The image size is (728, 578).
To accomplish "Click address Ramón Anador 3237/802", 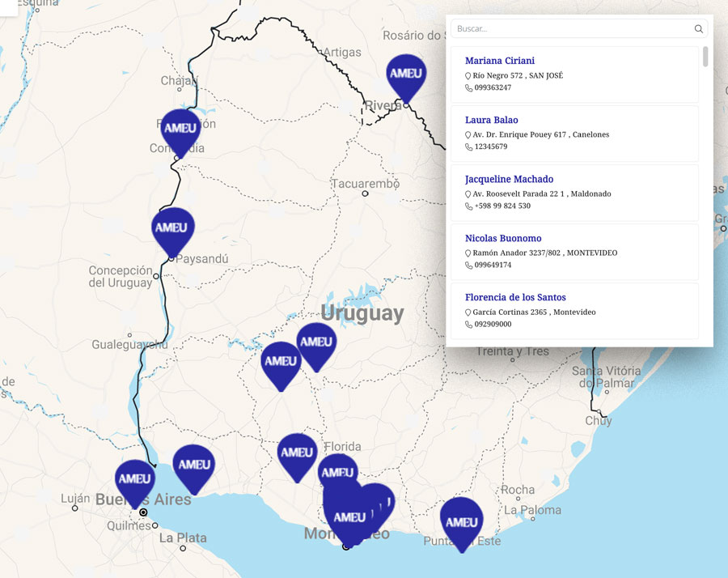I will tap(544, 253).
